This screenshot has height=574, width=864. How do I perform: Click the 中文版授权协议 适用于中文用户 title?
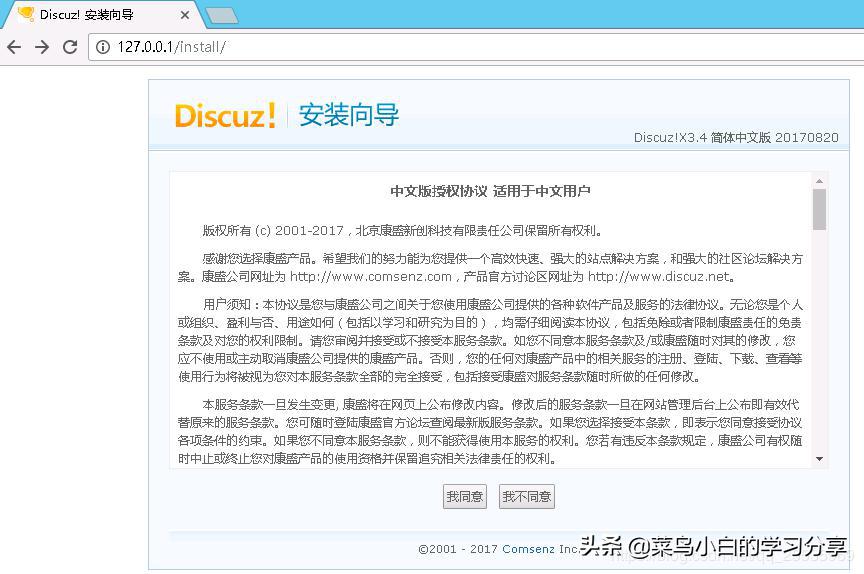tap(490, 191)
